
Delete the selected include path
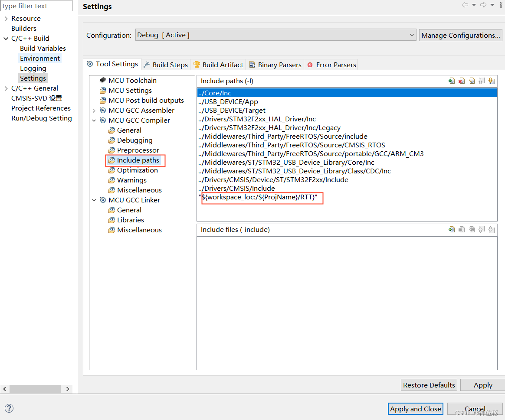[x=462, y=81]
